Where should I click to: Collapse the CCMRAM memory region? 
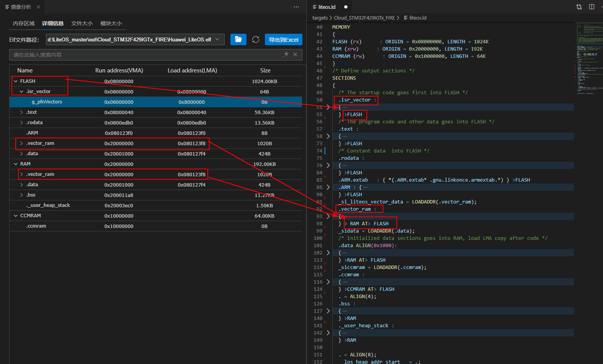point(16,216)
